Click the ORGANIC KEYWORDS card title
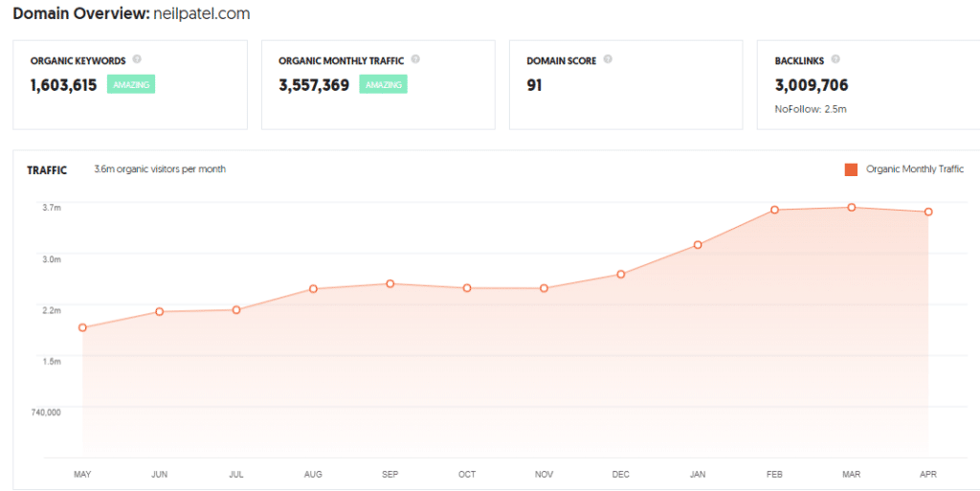980x491 pixels. [78, 61]
